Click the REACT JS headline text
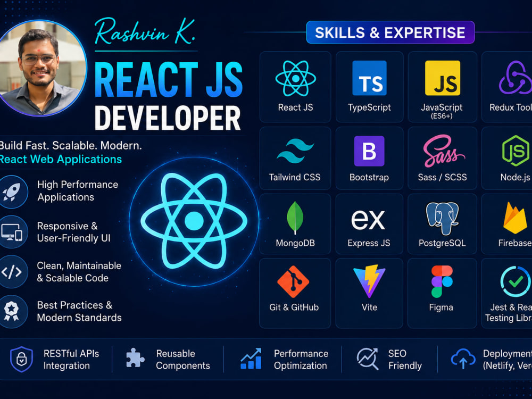 (168, 80)
